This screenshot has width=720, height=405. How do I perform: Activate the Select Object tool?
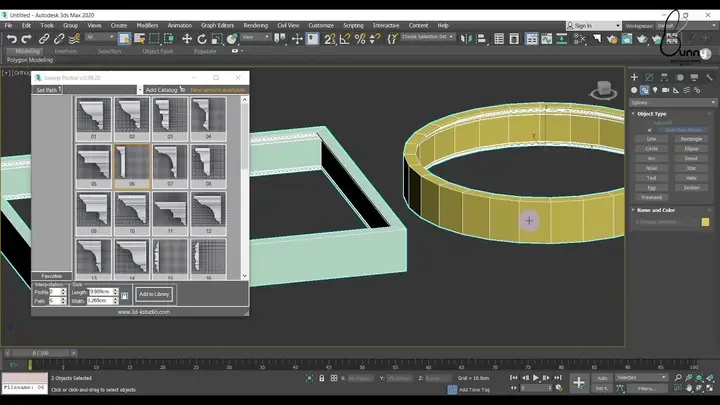tap(124, 39)
